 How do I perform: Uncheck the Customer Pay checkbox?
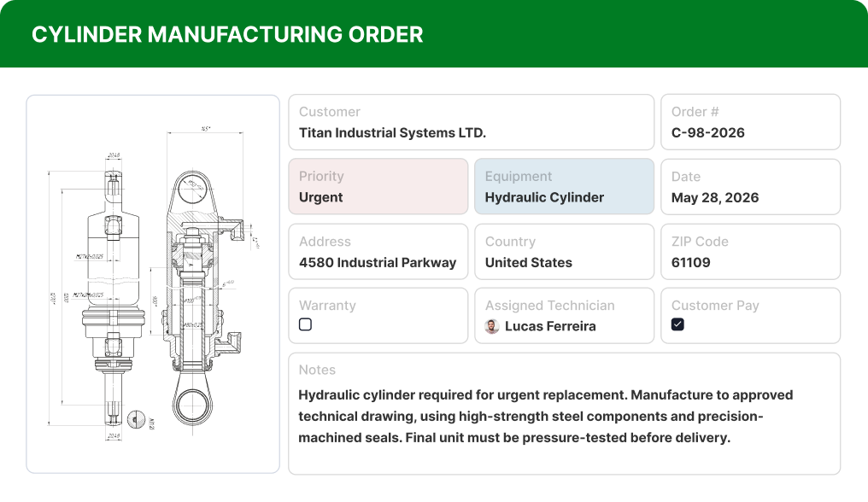(x=677, y=324)
